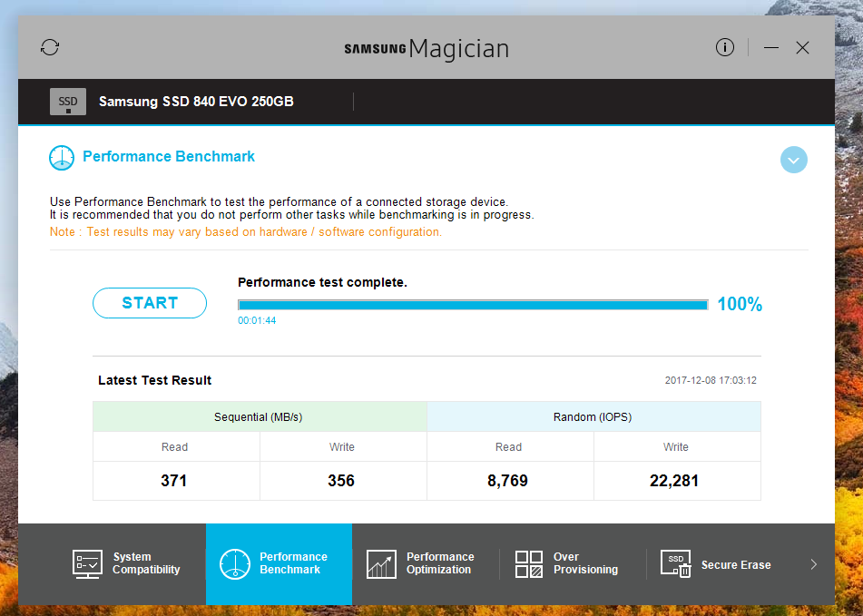The image size is (863, 616).
Task: Click the Performance Optimization chart icon
Action: click(381, 564)
